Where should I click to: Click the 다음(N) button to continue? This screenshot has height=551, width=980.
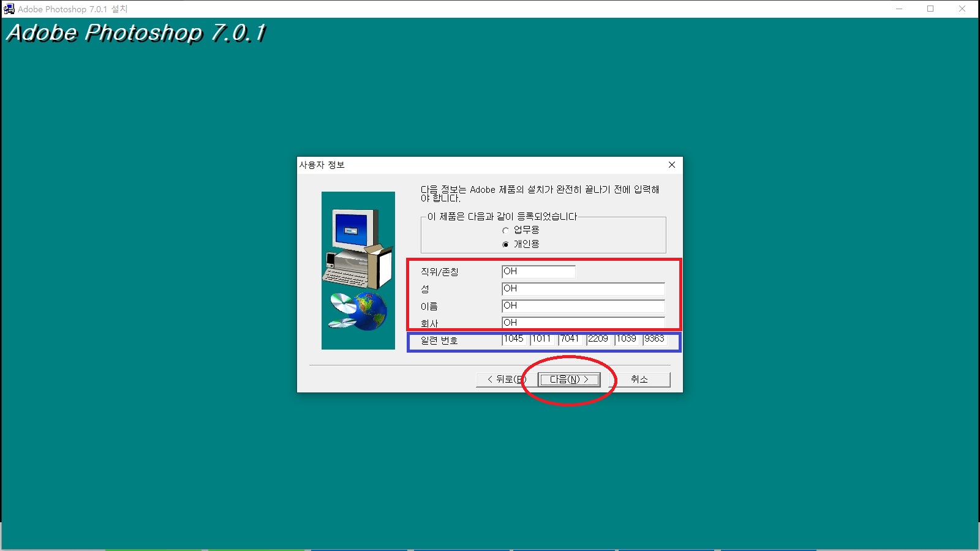click(x=569, y=379)
